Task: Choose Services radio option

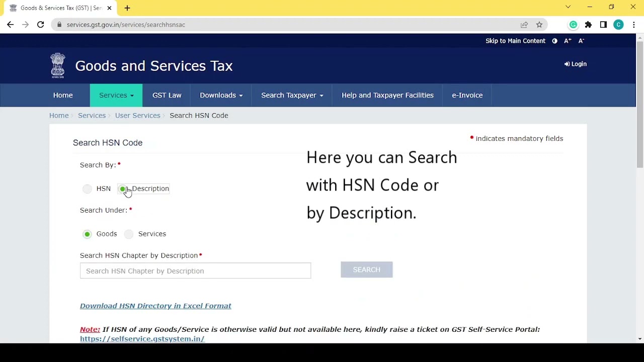Action: [129, 234]
